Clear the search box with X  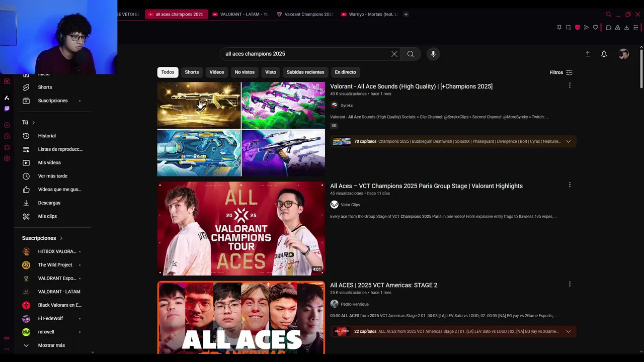[x=394, y=54]
